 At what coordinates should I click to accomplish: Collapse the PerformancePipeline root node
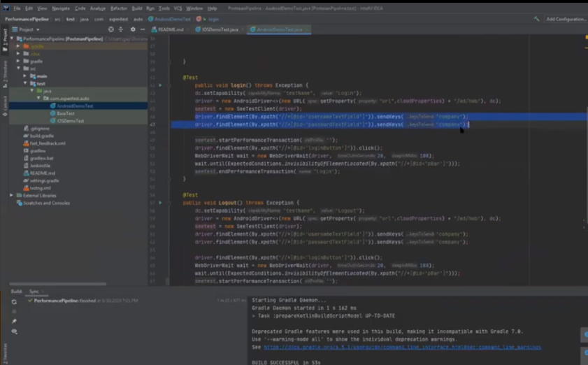click(x=12, y=38)
